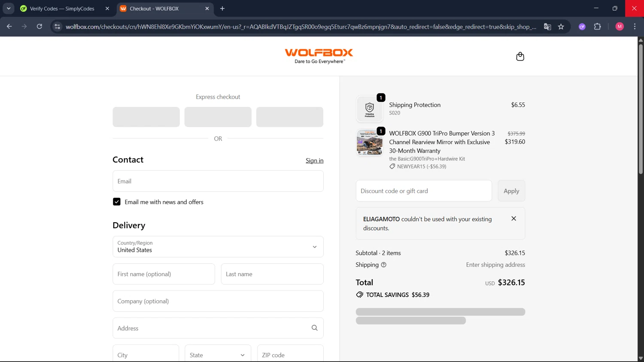
Task: Focus the First name (optional) field
Action: point(164,274)
